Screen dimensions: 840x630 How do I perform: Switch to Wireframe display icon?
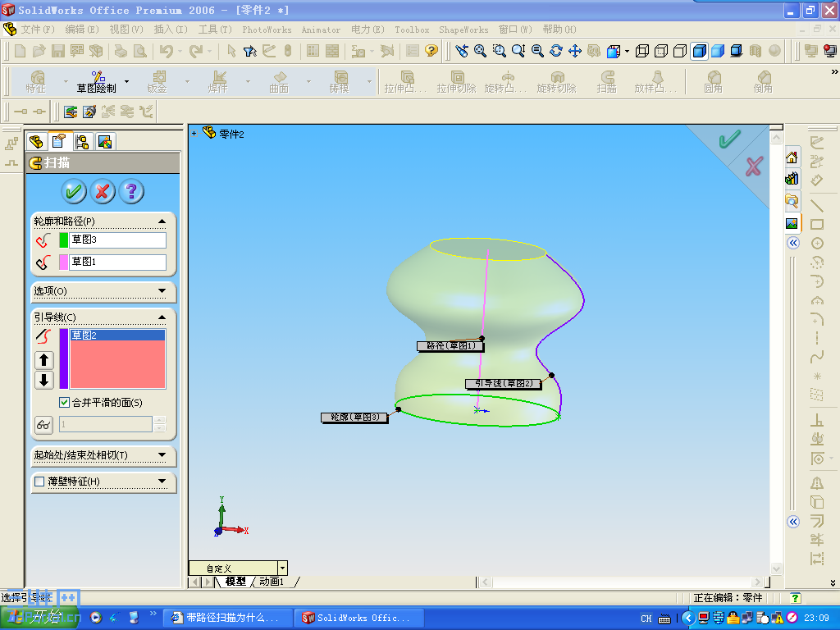coord(642,51)
